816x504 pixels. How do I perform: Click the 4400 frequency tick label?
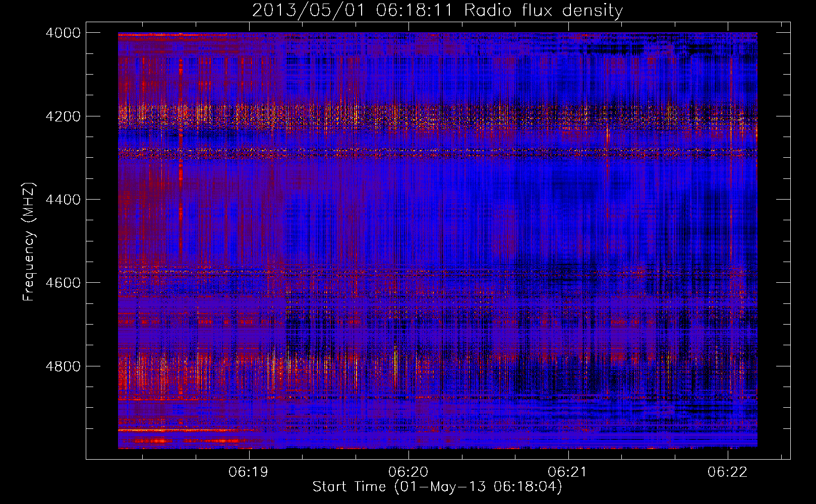[x=63, y=200]
